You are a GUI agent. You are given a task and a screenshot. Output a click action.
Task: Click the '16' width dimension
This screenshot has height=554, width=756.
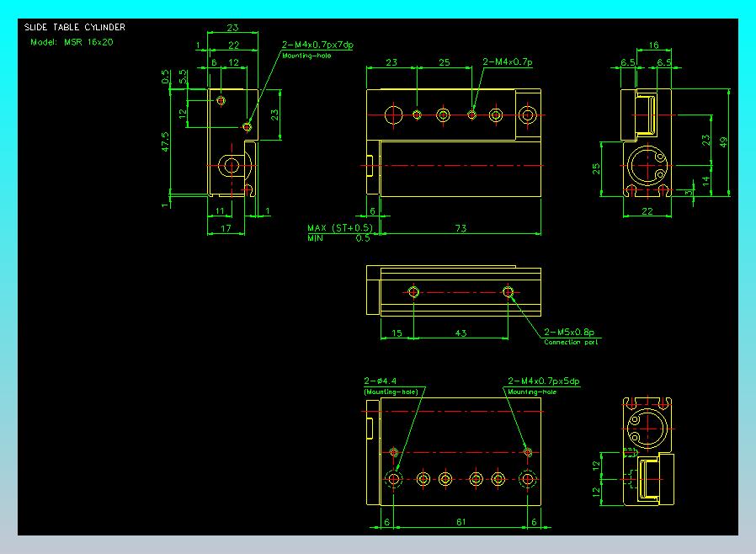(x=654, y=45)
